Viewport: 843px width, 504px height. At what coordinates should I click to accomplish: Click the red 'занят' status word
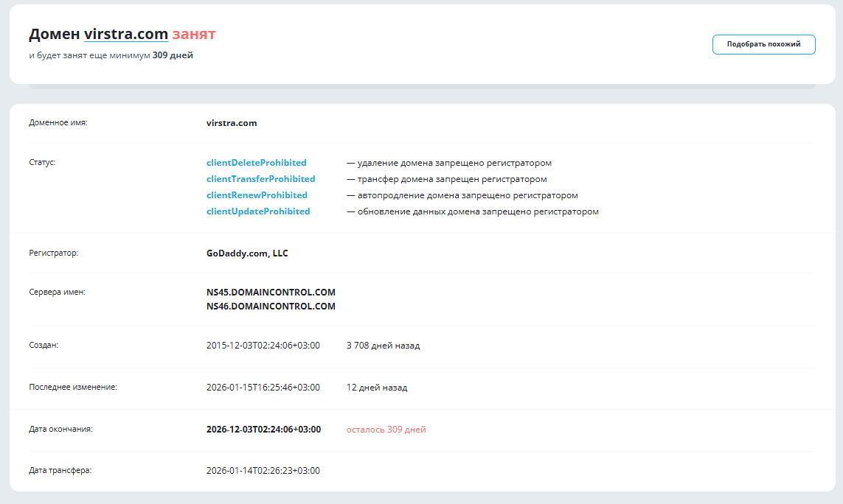[x=193, y=34]
